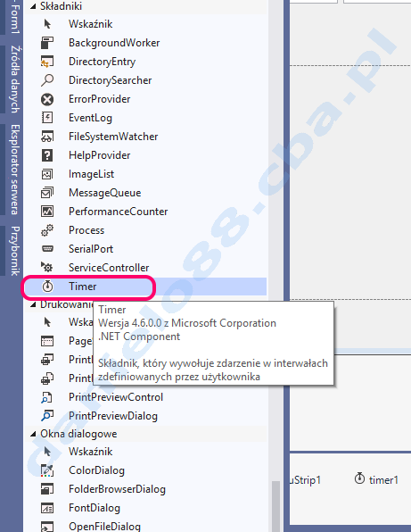Select the FileSystemWatcher icon

coord(47,137)
